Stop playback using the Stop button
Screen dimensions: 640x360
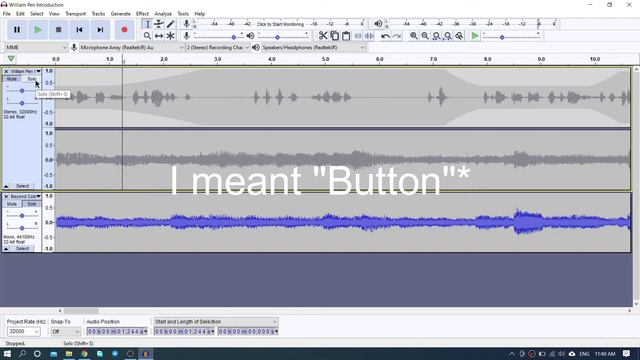click(x=58, y=30)
